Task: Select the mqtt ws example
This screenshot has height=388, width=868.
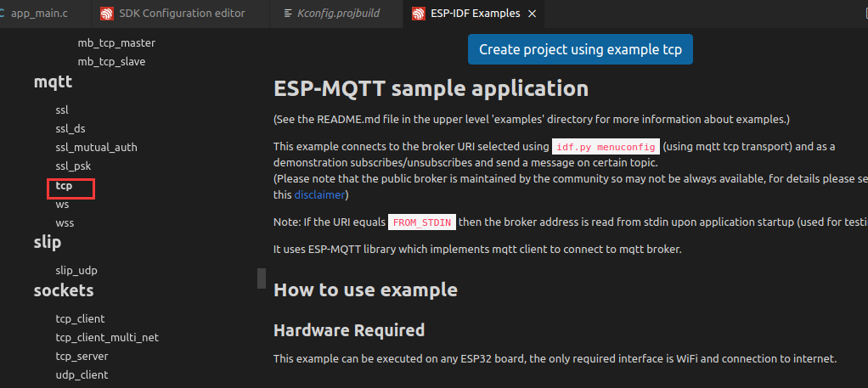Action: pos(62,205)
